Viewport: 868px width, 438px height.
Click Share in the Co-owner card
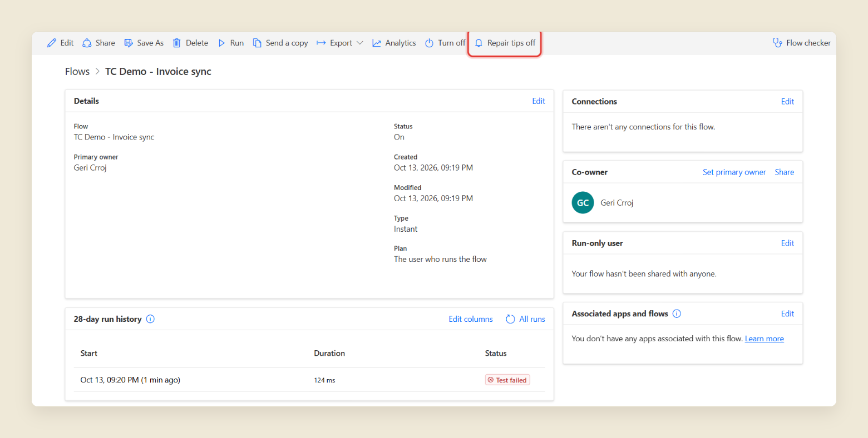(x=785, y=172)
